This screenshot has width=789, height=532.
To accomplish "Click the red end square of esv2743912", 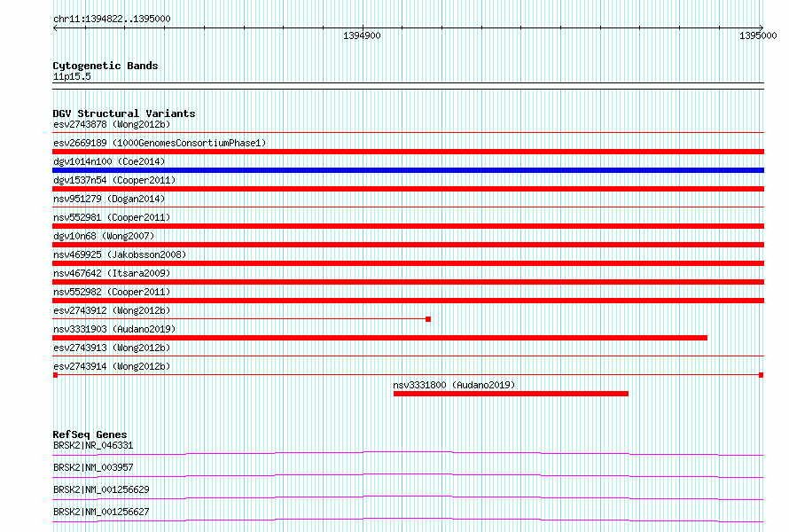I will (428, 319).
